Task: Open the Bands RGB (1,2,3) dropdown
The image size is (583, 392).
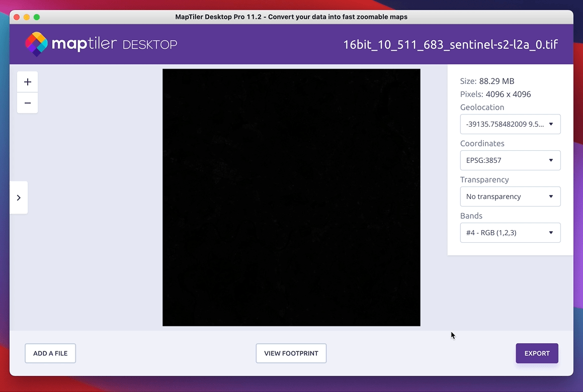Action: click(510, 233)
